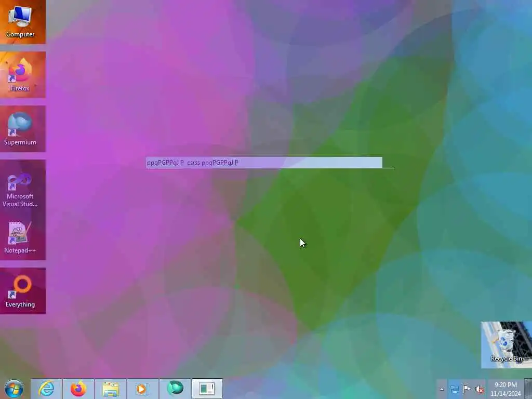Click the ppgPGPPgJ P csrss text bar
The image size is (532, 399).
pyautogui.click(x=264, y=163)
